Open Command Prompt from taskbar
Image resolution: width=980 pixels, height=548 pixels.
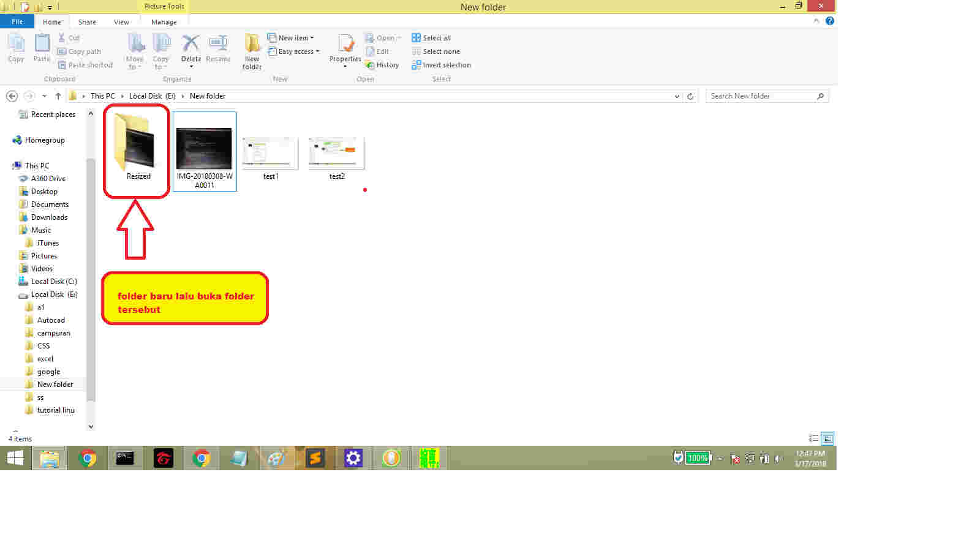point(125,458)
